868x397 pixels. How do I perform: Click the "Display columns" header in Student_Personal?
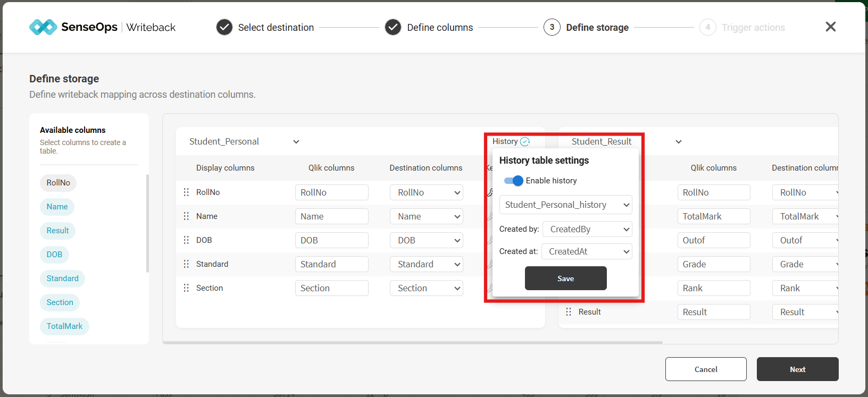[226, 168]
